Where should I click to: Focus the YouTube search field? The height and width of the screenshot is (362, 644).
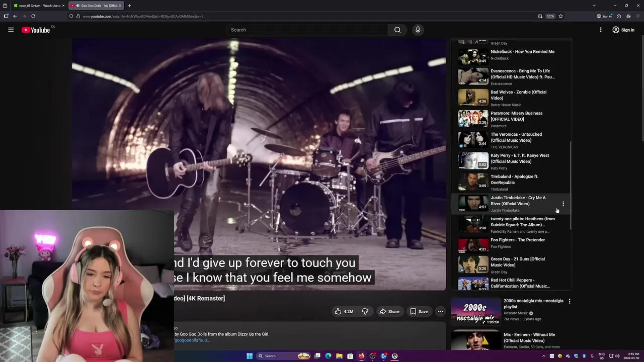[x=307, y=30]
